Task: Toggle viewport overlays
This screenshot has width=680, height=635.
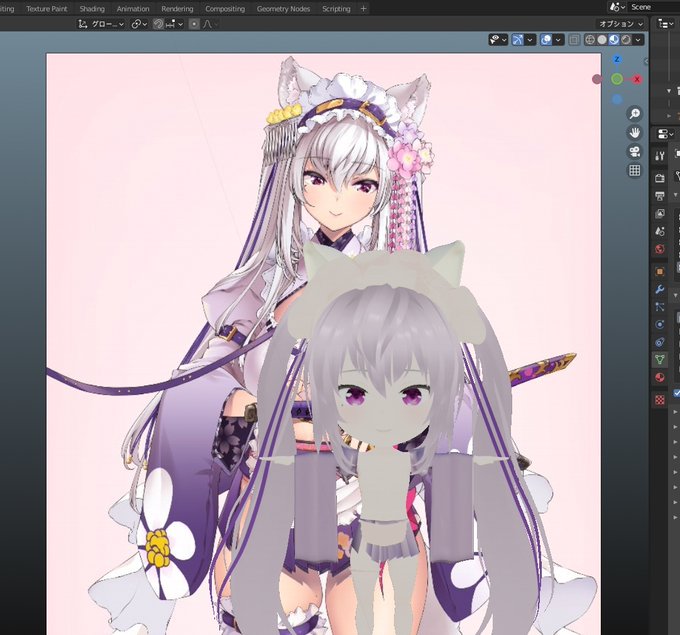Action: (546, 40)
